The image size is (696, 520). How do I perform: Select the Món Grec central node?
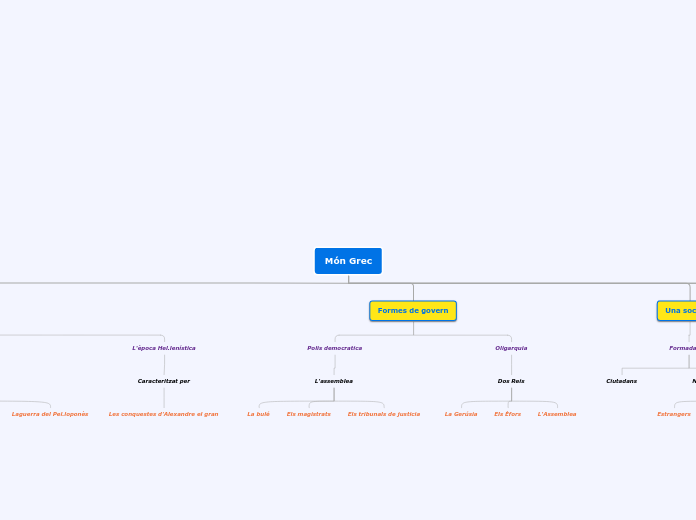coord(348,261)
